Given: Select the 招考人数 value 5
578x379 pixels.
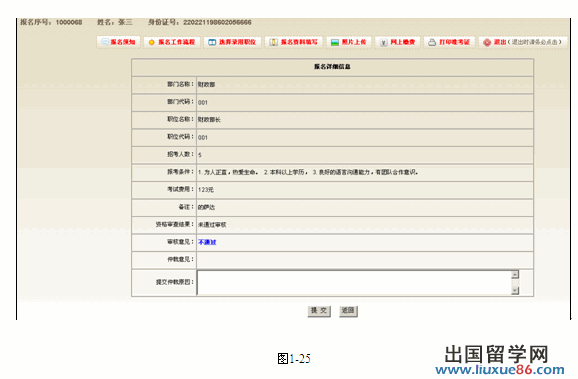Looking at the screenshot, I should pos(200,155).
